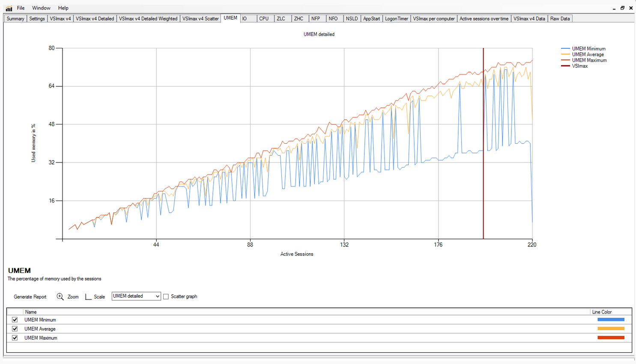Viewport: 636px width, 364px height.
Task: Select VSImax v4 Detailed Weighted tab
Action: (148, 19)
